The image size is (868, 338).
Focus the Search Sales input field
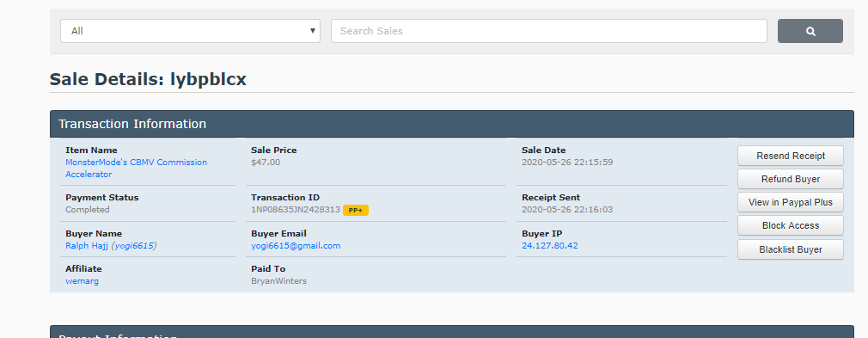coord(548,31)
